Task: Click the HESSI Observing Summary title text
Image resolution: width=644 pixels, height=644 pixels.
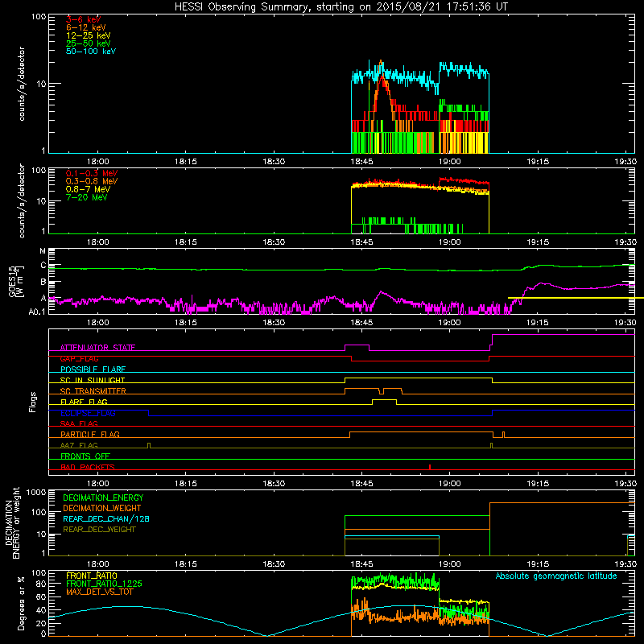Action: pos(341,7)
